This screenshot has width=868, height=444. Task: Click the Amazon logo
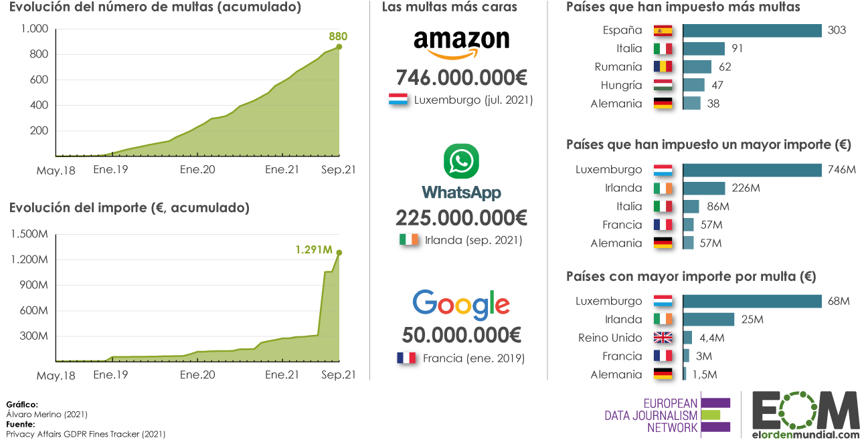coord(461,45)
